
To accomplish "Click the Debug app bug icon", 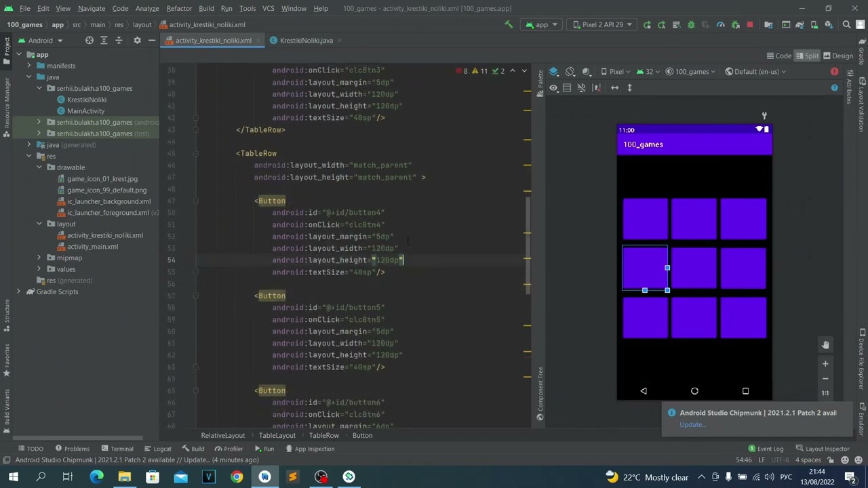I will 691,24.
